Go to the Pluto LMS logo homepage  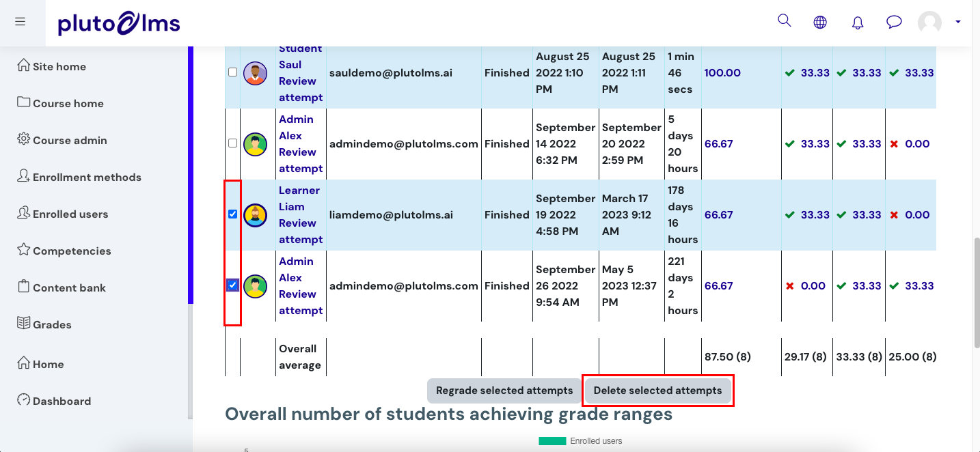(119, 24)
